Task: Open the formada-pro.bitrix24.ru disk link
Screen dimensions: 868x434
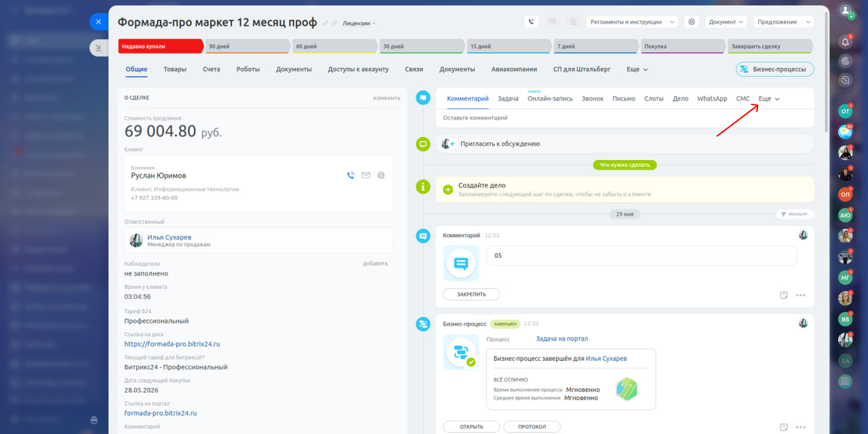Action: point(172,344)
